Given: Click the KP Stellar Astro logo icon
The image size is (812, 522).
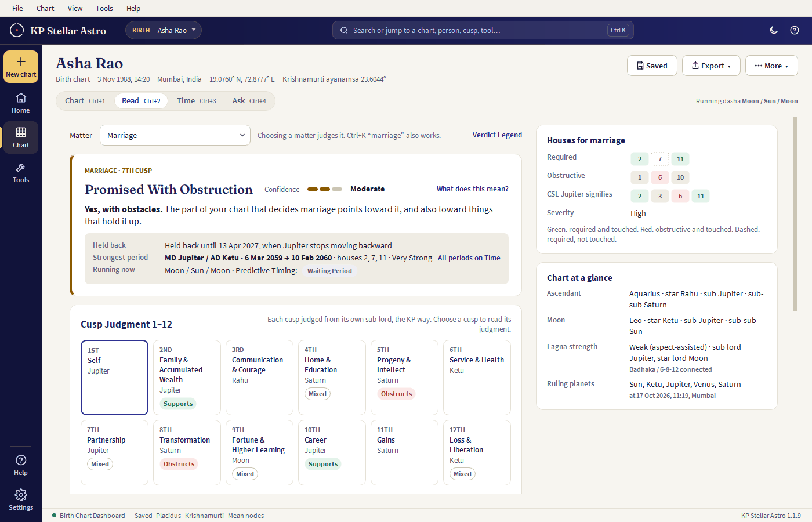Looking at the screenshot, I should (x=17, y=30).
